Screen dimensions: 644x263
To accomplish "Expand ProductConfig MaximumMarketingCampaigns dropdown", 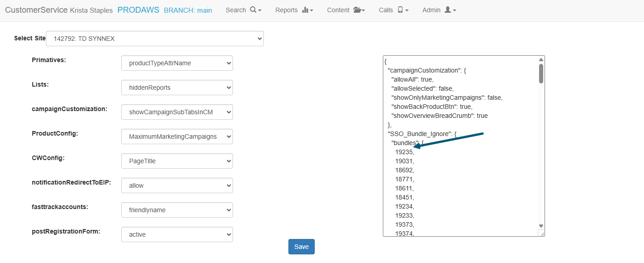I will click(x=177, y=136).
